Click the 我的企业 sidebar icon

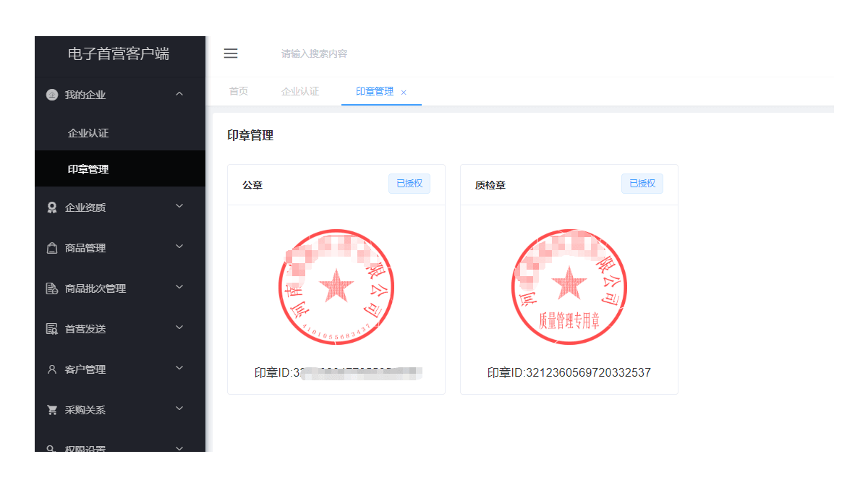(x=52, y=95)
